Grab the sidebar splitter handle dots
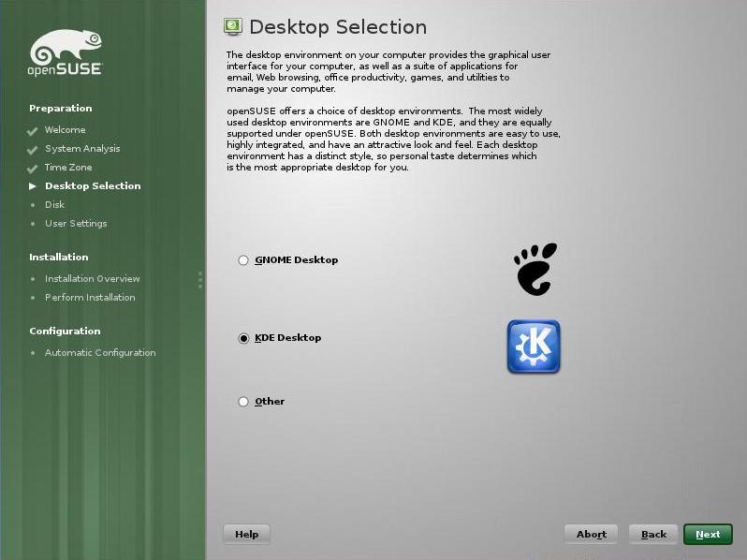The image size is (747, 560). [x=200, y=280]
